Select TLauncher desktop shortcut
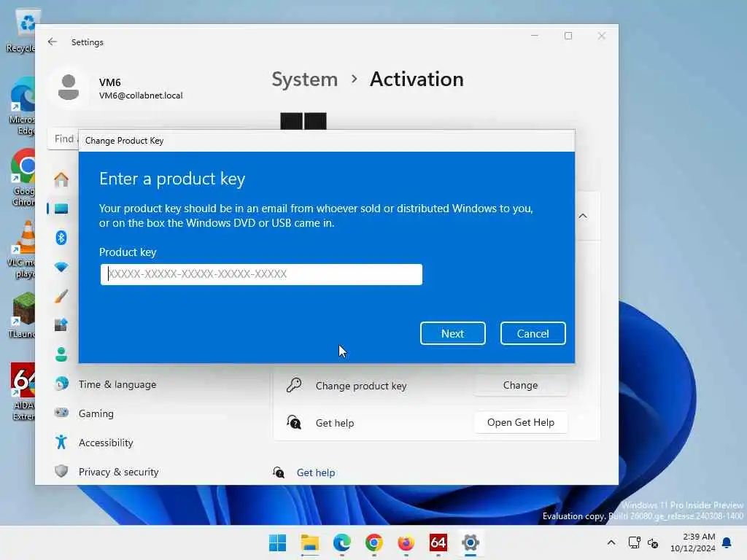The image size is (747, 560). (x=22, y=315)
